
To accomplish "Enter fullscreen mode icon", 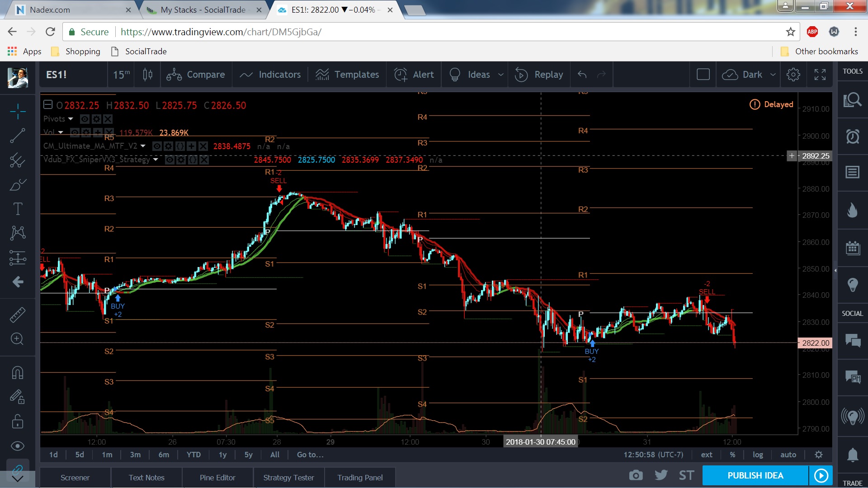I will tap(820, 75).
